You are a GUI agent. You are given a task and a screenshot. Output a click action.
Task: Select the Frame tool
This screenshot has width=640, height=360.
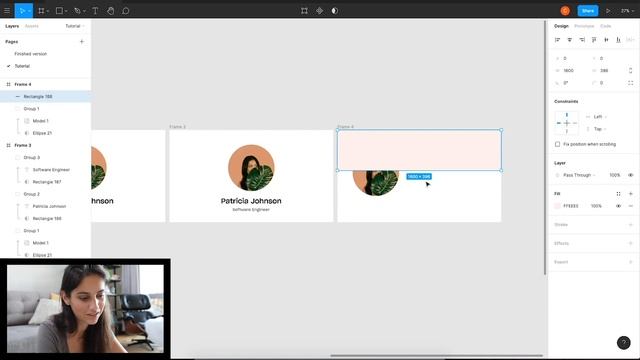click(x=41, y=11)
